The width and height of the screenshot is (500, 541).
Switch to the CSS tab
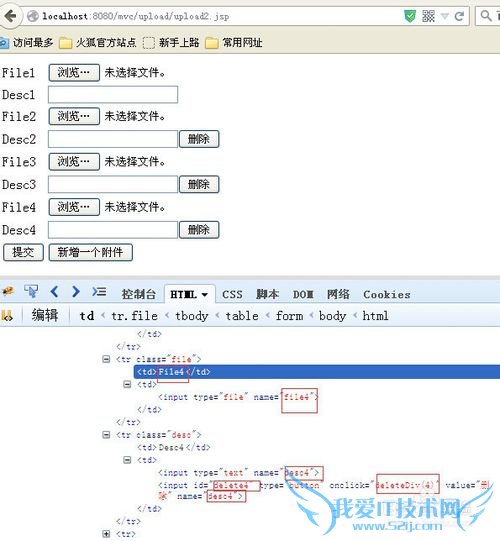(232, 294)
